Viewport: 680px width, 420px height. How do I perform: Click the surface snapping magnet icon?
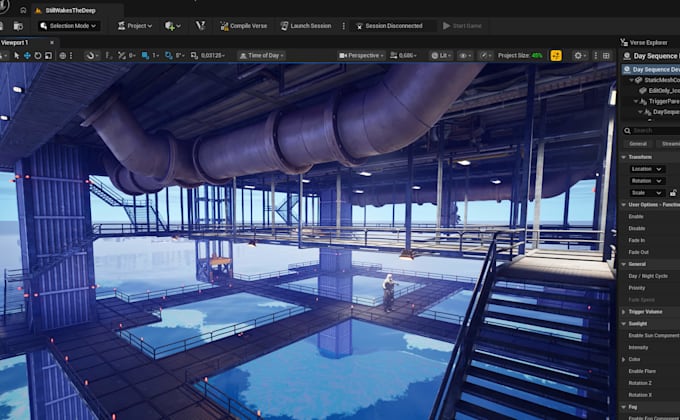[91, 56]
